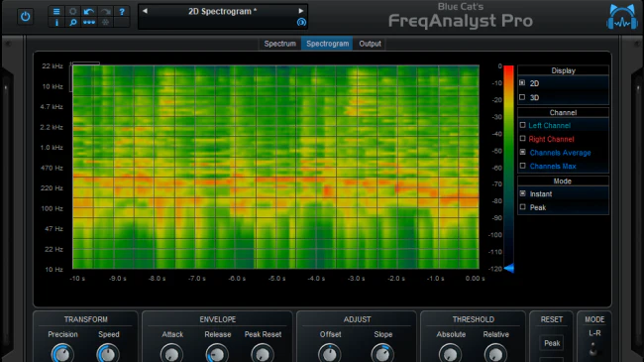The height and width of the screenshot is (362, 644).
Task: Load the previous preset with the left arrow
Action: point(145,11)
